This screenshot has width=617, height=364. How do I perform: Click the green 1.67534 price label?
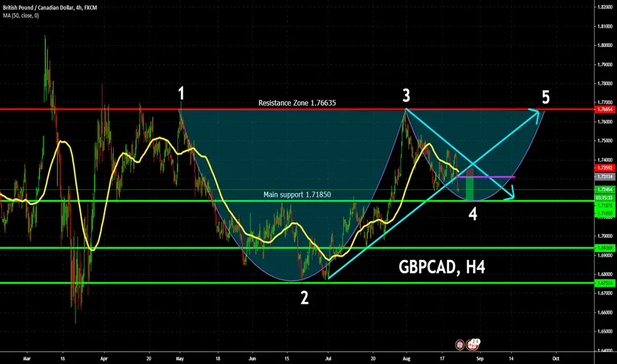[x=605, y=283]
